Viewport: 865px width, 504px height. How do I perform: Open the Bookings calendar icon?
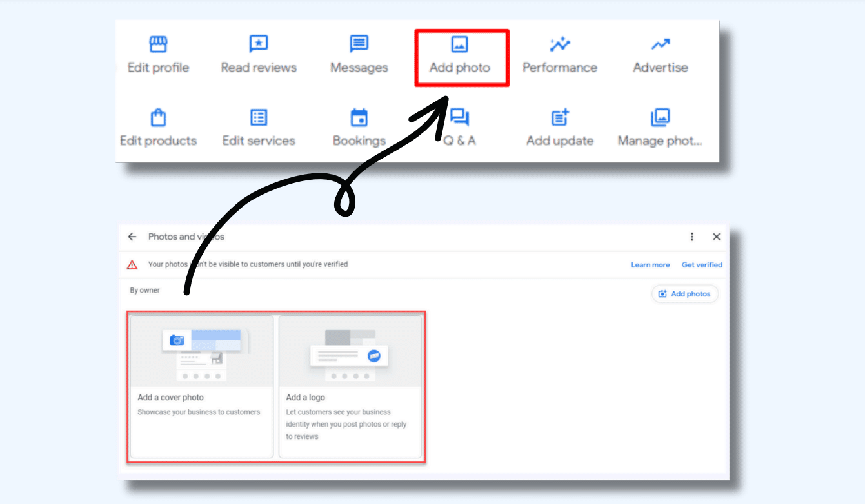point(359,127)
